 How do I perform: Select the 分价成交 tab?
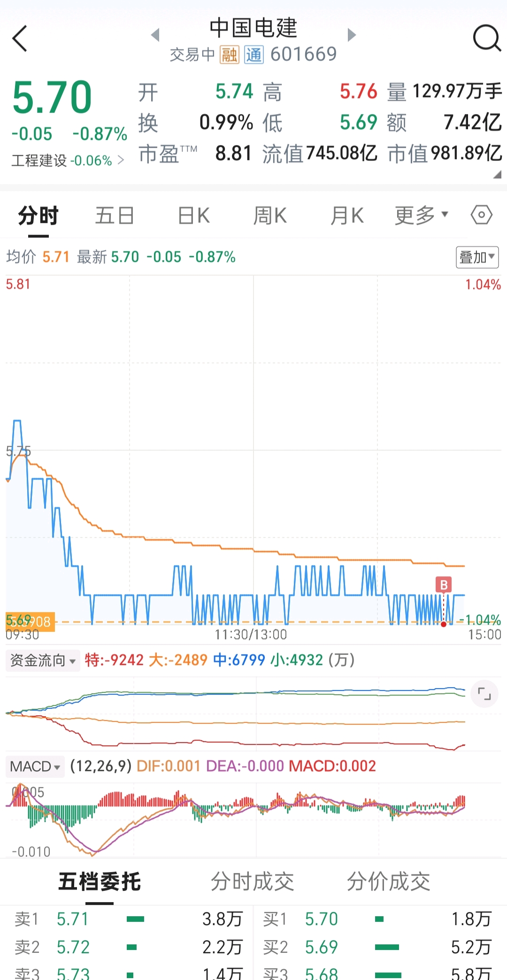coord(388,881)
